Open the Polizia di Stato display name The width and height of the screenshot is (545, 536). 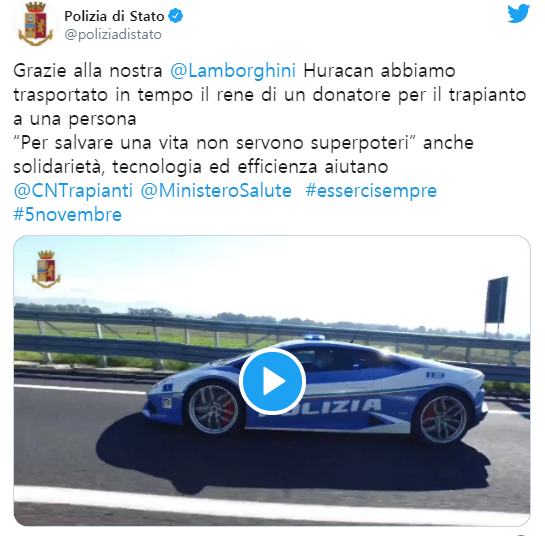click(114, 16)
